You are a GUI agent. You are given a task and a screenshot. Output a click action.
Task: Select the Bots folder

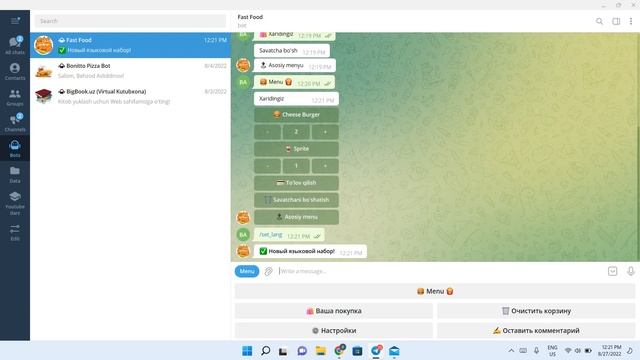coord(15,149)
